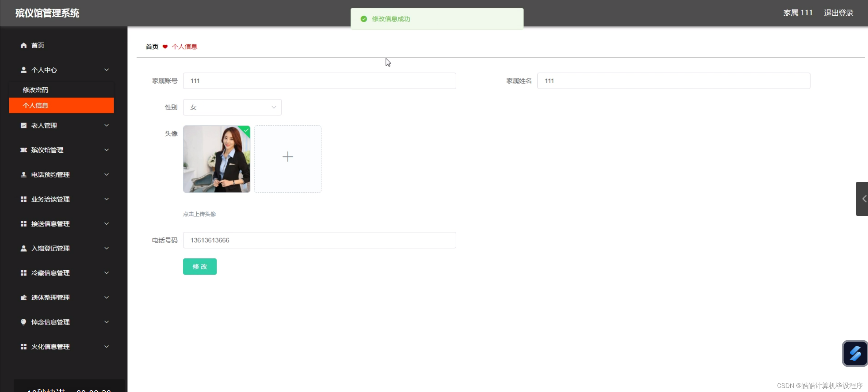The height and width of the screenshot is (392, 868).
Task: Click the 电话号码 input field
Action: click(319, 240)
